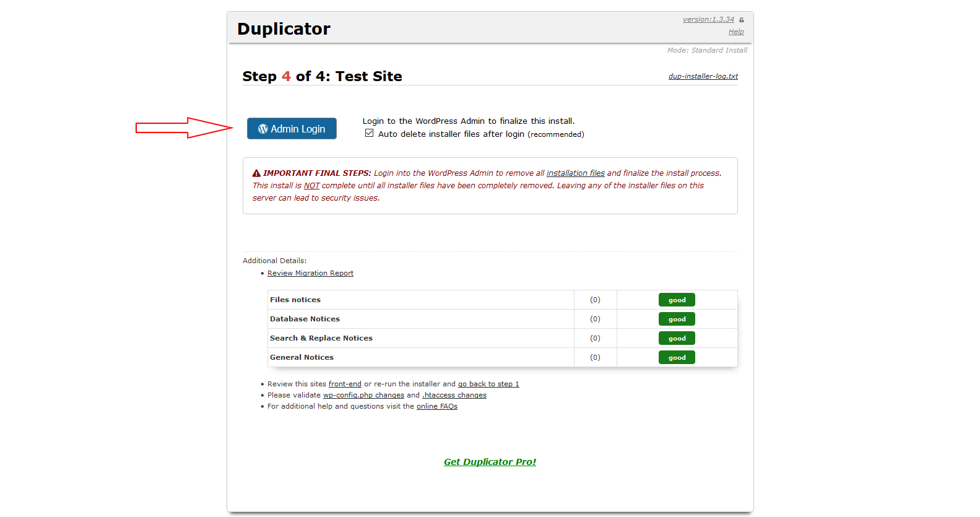Visit the online FAQs link

click(x=437, y=406)
